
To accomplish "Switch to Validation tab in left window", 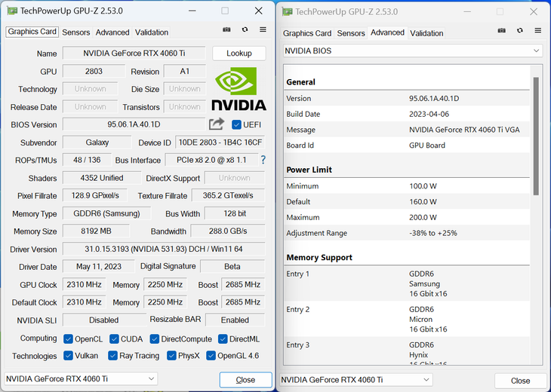I will (x=152, y=32).
